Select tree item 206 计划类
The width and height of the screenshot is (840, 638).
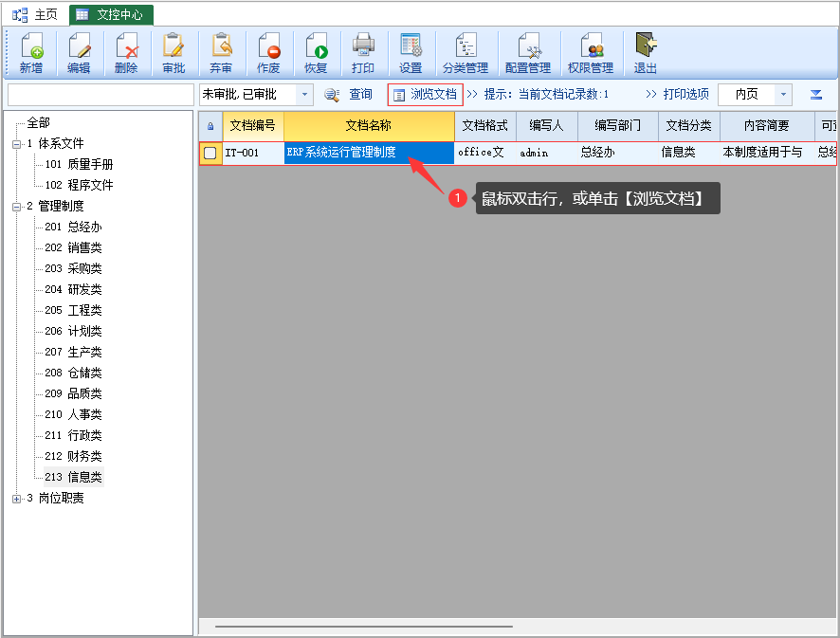point(73,332)
